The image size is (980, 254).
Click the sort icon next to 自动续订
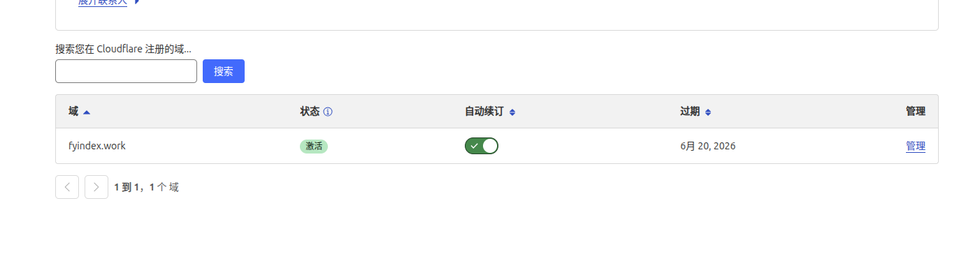pos(512,112)
